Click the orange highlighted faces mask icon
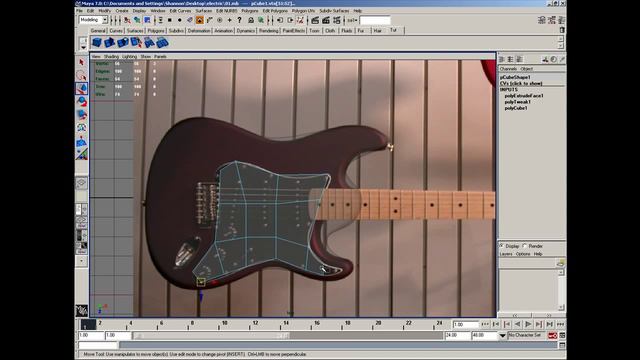The image size is (640, 360). click(x=200, y=20)
